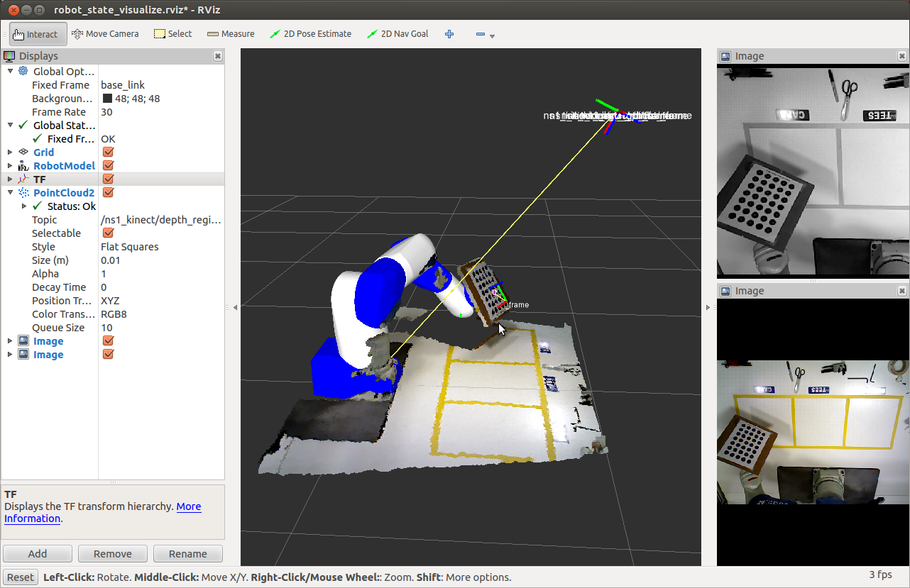Close the Displays panel
910x588 pixels.
(x=218, y=56)
